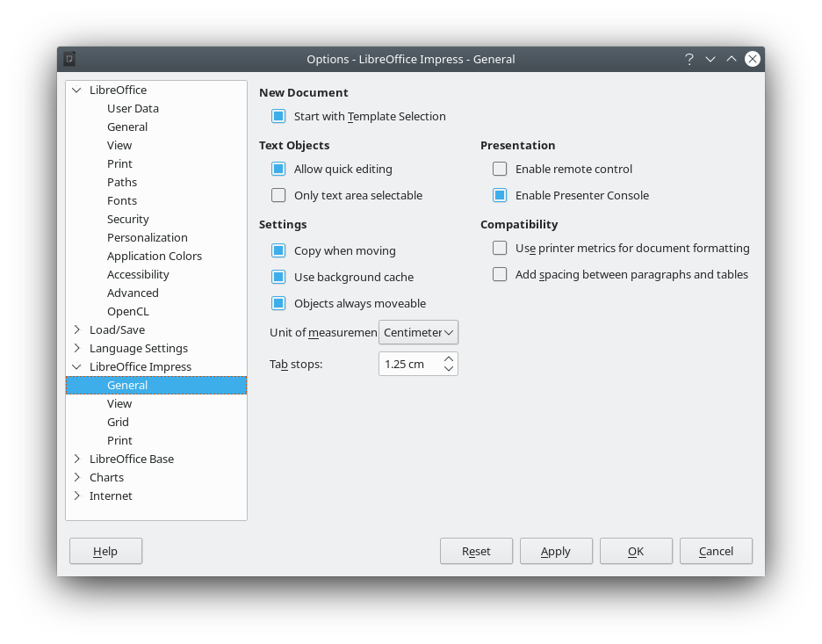The image size is (822, 644).
Task: Open Accessibility options
Action: [x=138, y=274]
